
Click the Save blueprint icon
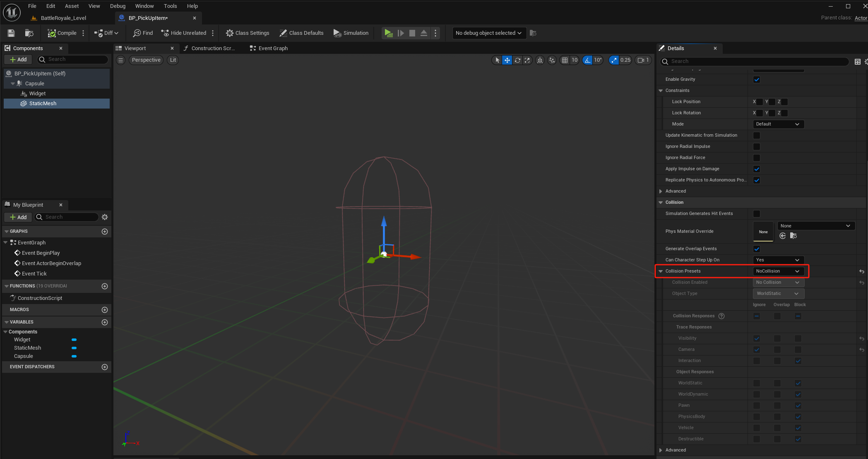coord(11,33)
